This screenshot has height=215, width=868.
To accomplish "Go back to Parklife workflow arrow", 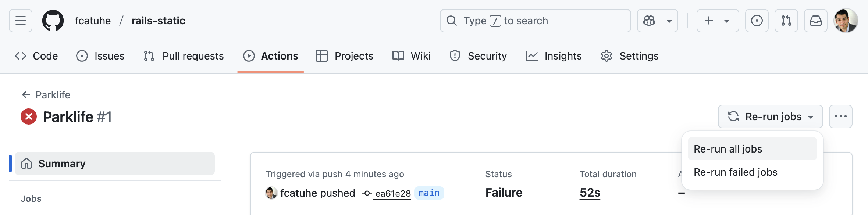I will [26, 95].
